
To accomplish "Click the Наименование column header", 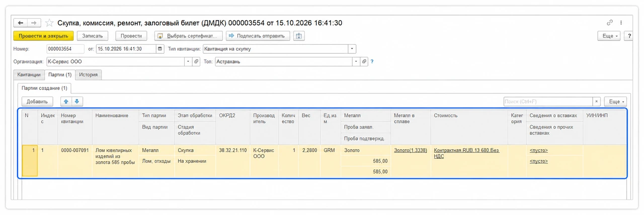I will (x=115, y=126).
